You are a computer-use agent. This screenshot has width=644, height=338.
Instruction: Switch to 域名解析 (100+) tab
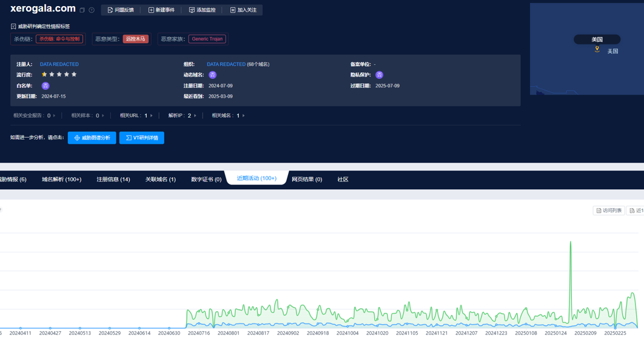pos(62,179)
